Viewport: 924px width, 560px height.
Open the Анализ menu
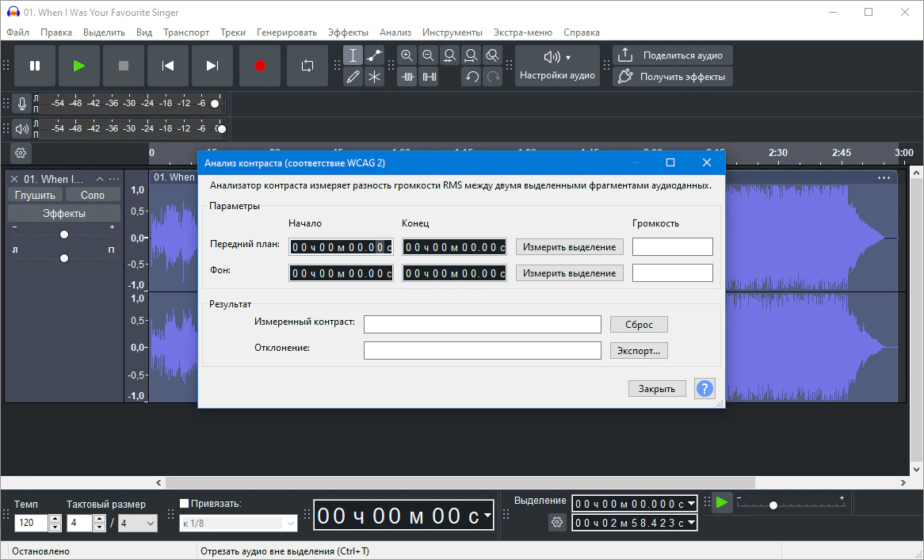(395, 32)
